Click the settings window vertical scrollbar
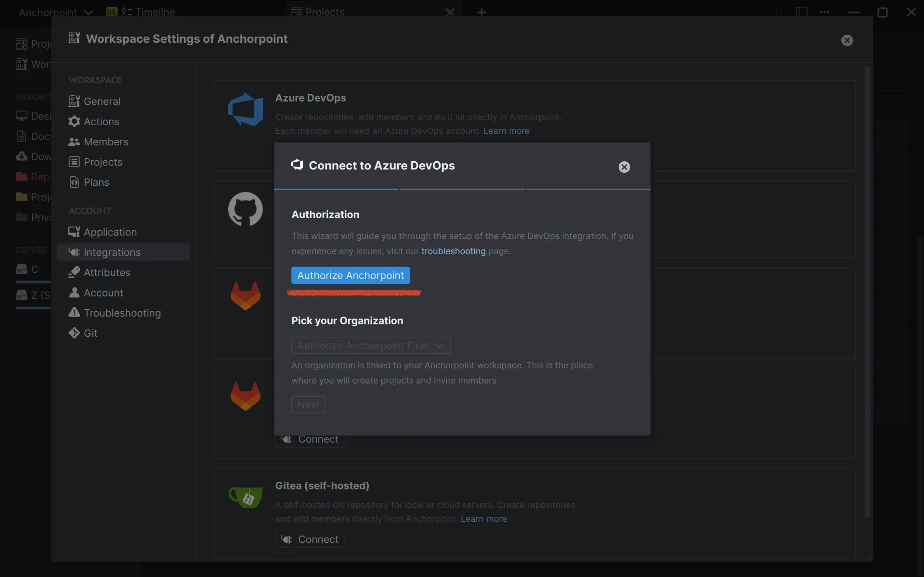The image size is (924, 577). (x=868, y=291)
